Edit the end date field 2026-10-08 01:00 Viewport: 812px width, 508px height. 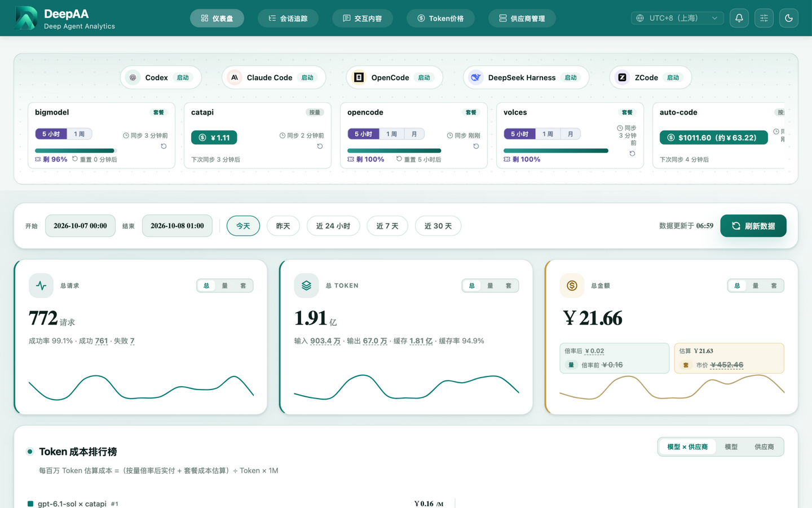pos(177,226)
